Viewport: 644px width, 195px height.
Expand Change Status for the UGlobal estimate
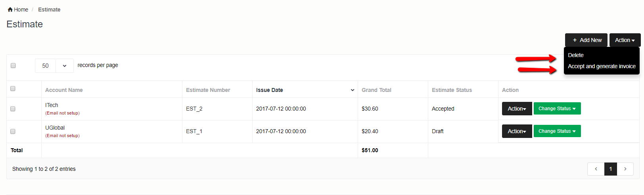pos(557,131)
